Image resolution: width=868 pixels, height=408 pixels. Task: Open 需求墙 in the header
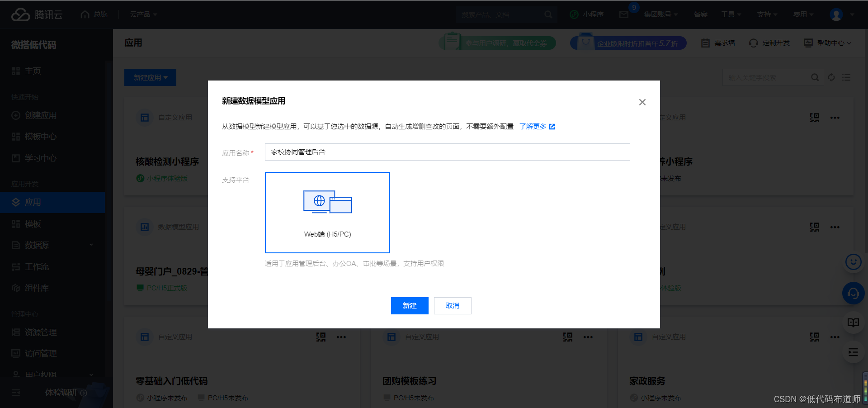click(x=718, y=43)
